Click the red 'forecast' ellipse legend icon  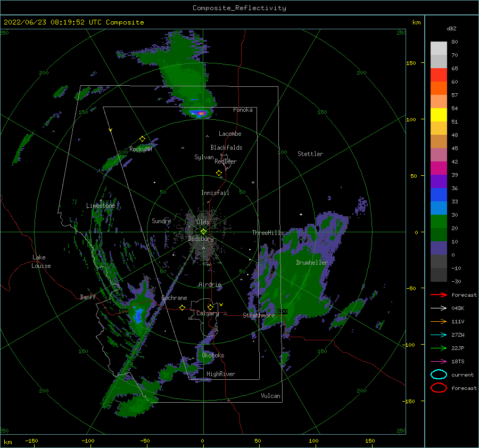pyautogui.click(x=439, y=388)
